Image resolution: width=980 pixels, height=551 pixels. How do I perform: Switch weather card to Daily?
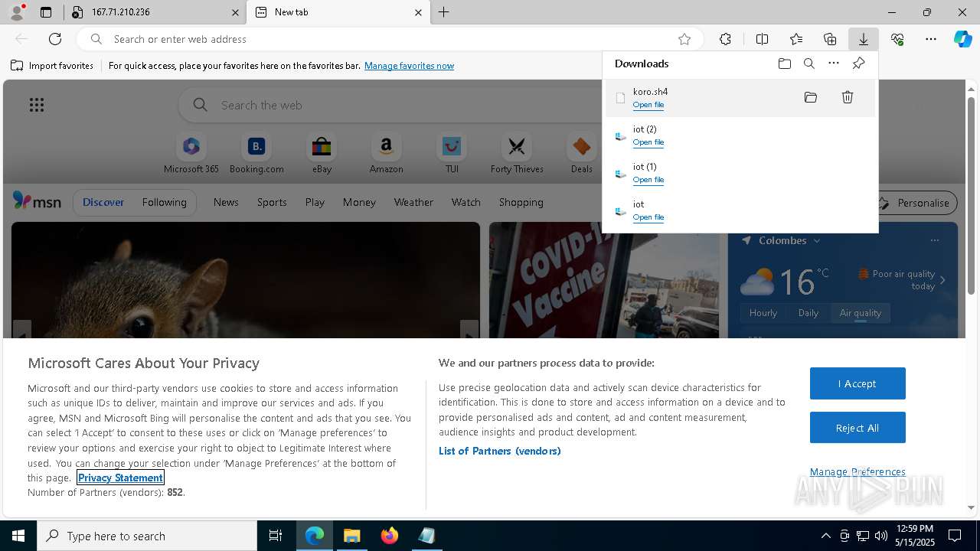tap(808, 313)
